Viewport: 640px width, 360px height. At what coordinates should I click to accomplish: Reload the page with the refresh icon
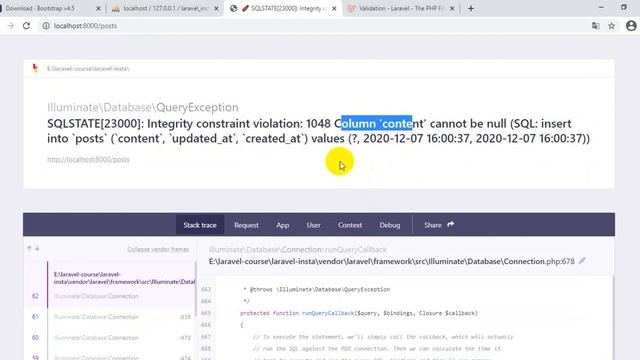(27, 26)
